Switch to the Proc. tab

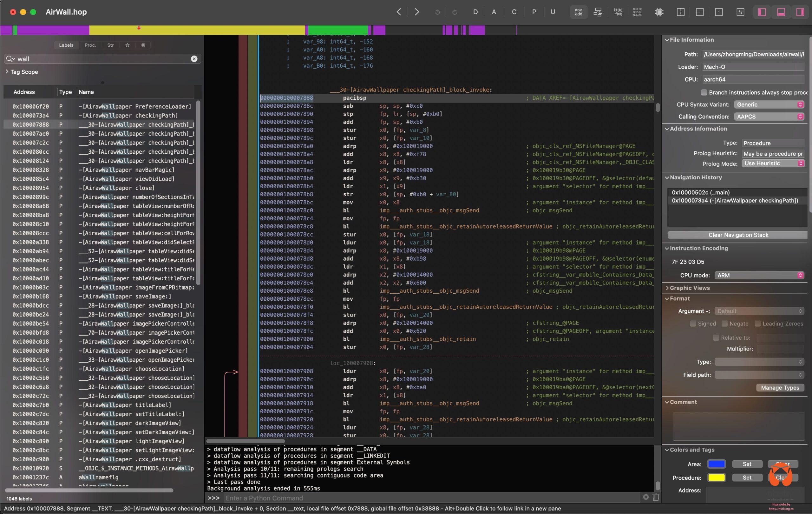click(90, 45)
